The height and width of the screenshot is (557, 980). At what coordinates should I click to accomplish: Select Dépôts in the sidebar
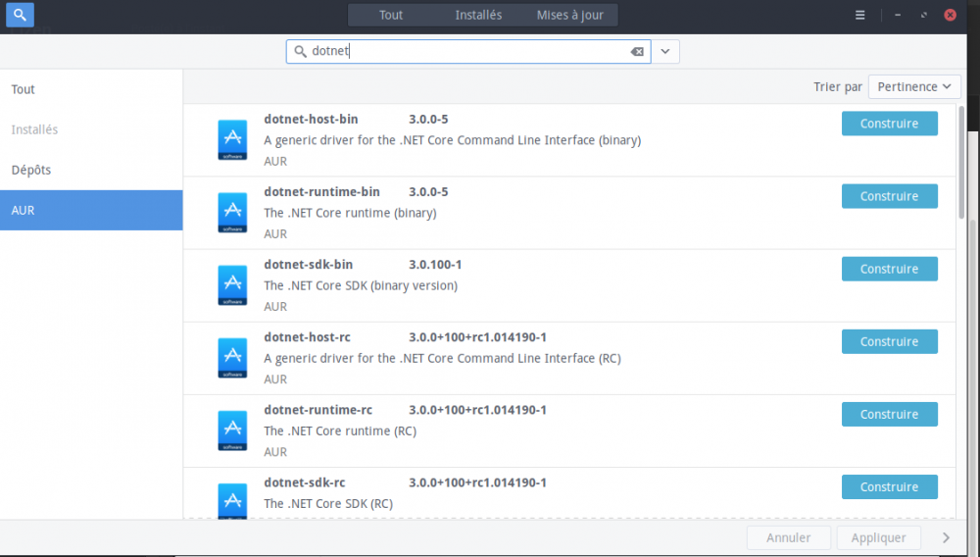[91, 170]
